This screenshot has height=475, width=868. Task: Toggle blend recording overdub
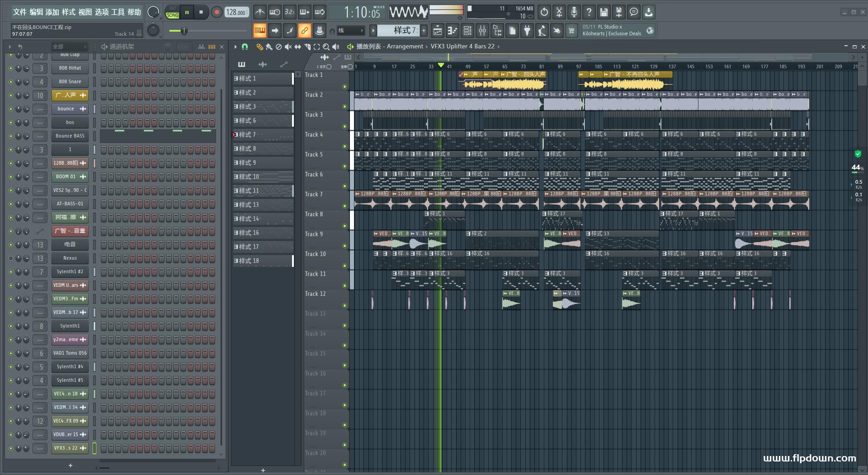click(x=305, y=12)
